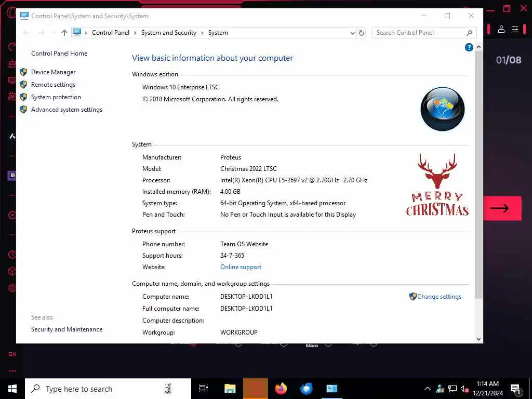Click the Control Panel scrollbar down arrow
Image resolution: width=532 pixels, height=399 pixels.
[x=478, y=339]
